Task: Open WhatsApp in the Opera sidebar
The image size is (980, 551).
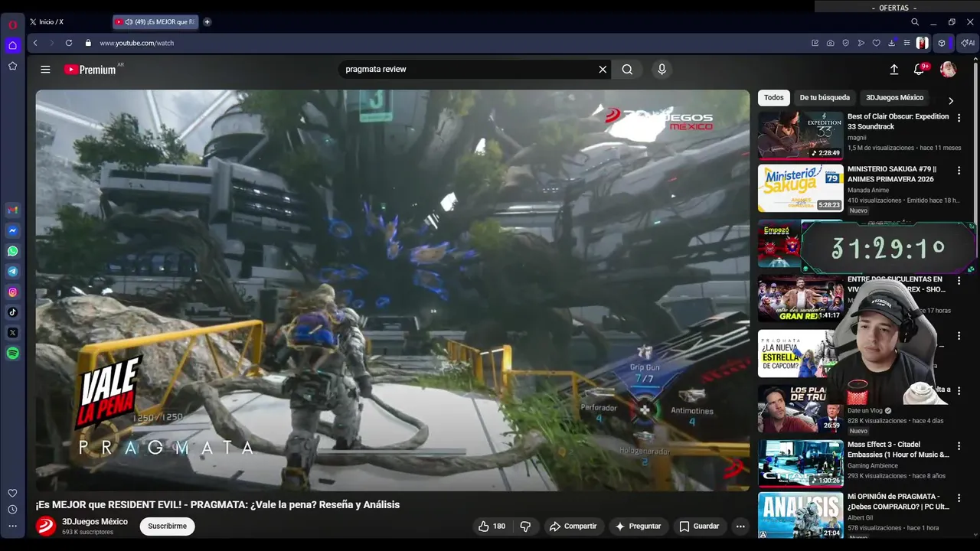Action: click(x=12, y=251)
